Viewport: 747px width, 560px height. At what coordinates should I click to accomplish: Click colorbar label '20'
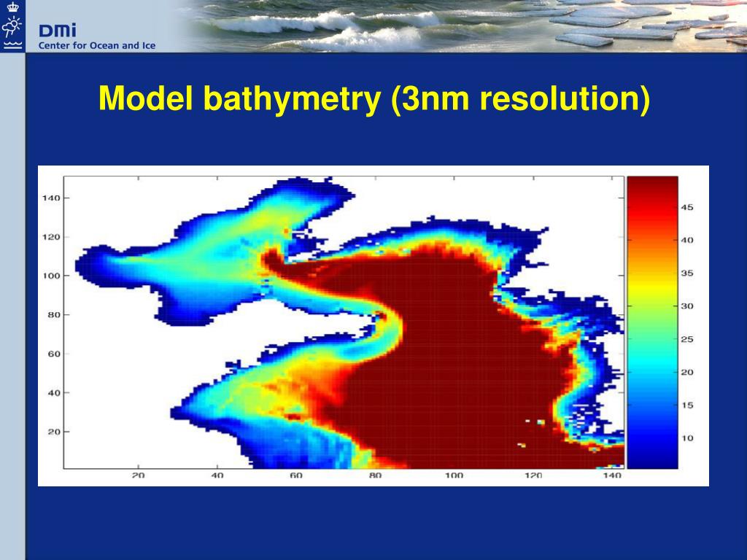[x=687, y=373]
